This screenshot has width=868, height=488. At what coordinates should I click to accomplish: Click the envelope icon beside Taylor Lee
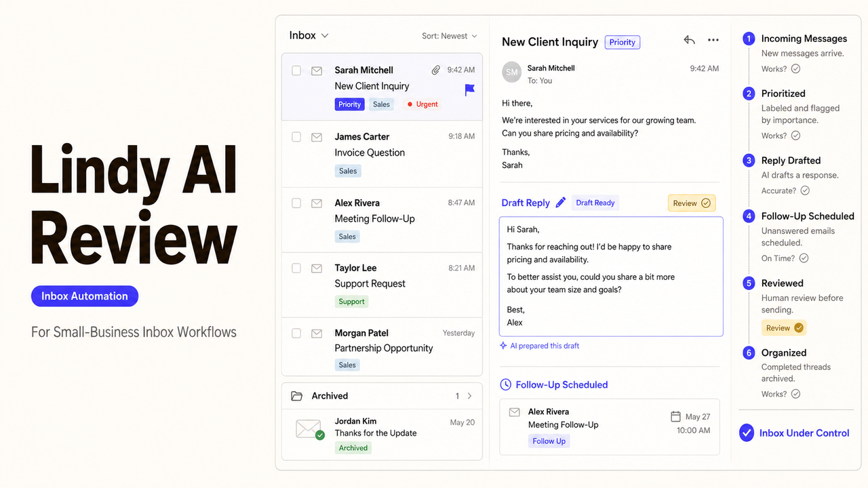click(x=317, y=268)
